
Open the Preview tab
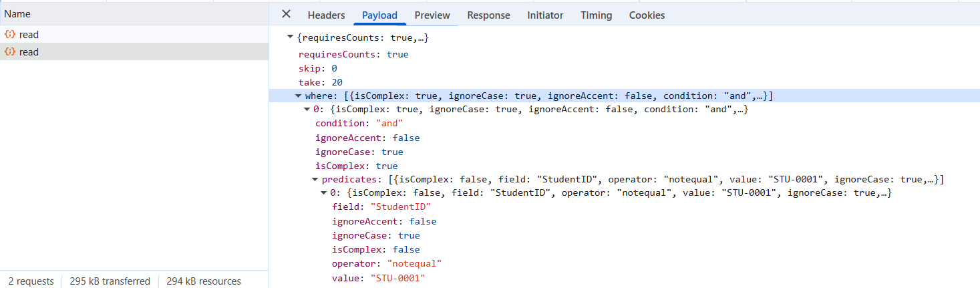coord(432,15)
